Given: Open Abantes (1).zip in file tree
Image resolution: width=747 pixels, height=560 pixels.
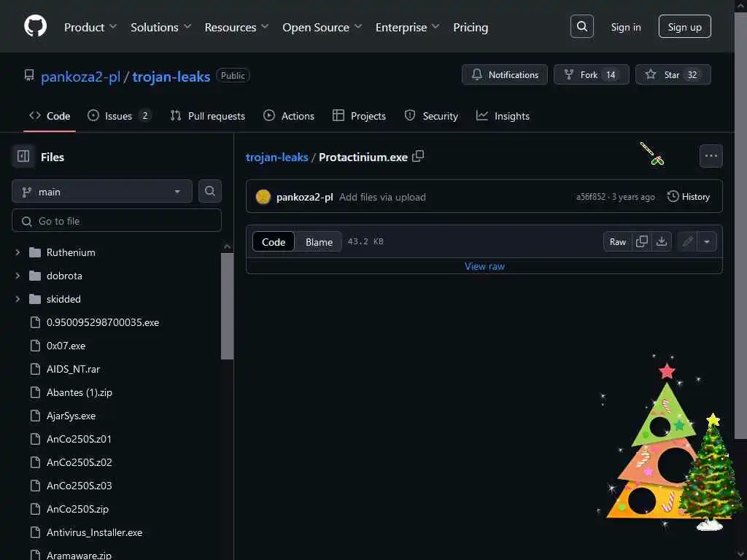Looking at the screenshot, I should pyautogui.click(x=79, y=392).
